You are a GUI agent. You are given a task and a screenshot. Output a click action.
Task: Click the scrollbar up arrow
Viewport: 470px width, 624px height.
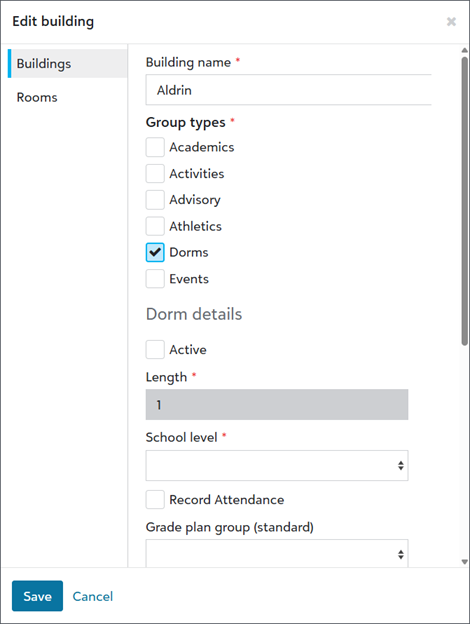(464, 51)
